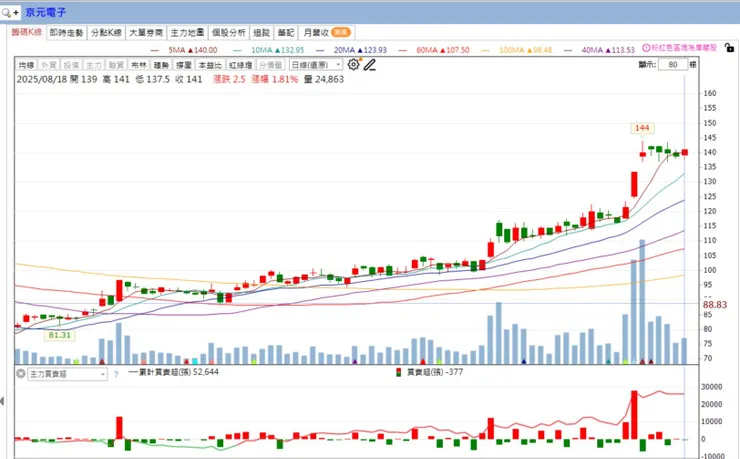Open the 日線(還原) period dropdown
The image size is (740, 459).
[316, 65]
